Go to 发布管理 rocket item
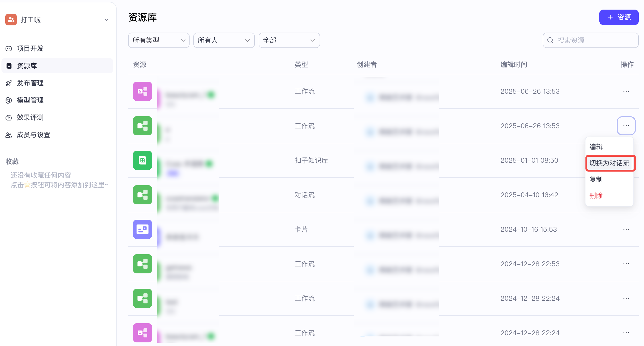Screen dimensions: 644x346 coord(30,83)
